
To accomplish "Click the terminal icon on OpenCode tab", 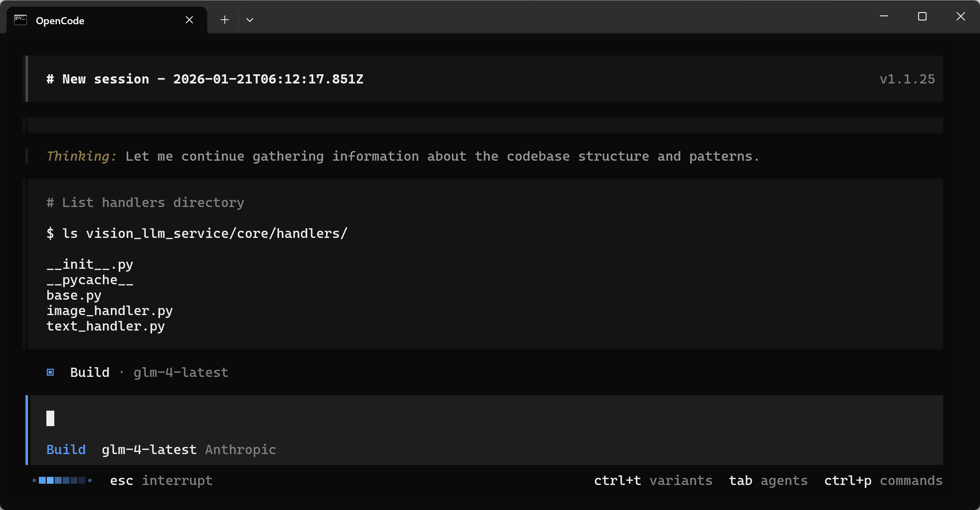I will coord(20,20).
